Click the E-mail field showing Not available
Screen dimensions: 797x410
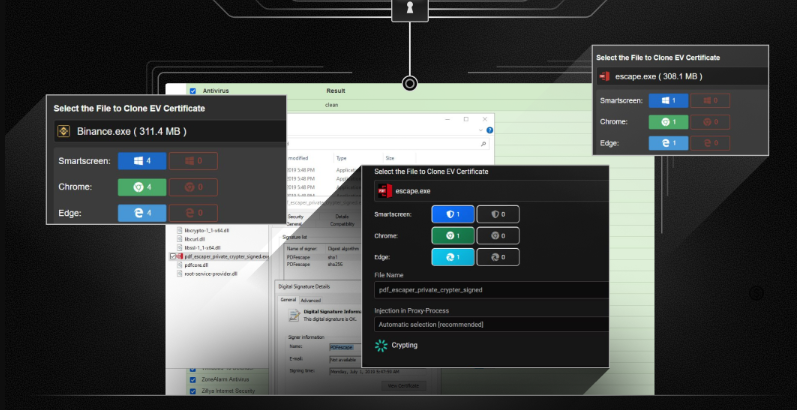(x=345, y=359)
